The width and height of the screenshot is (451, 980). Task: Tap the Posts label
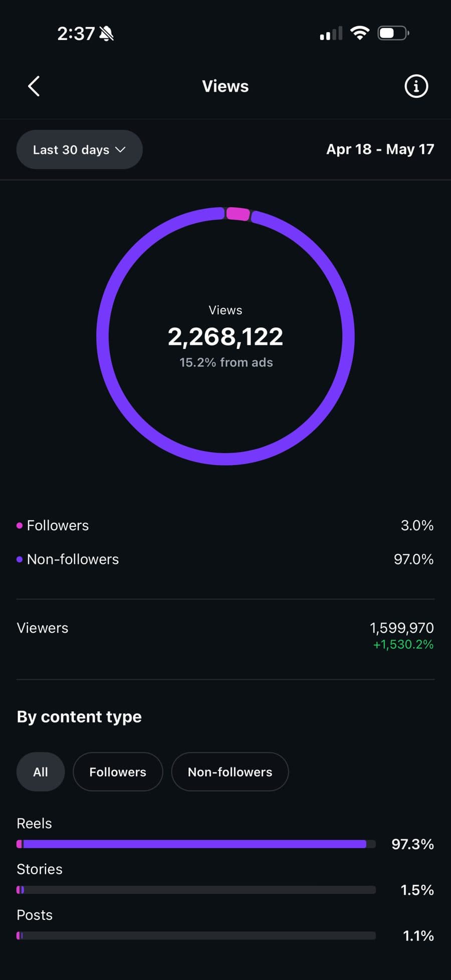coord(35,915)
